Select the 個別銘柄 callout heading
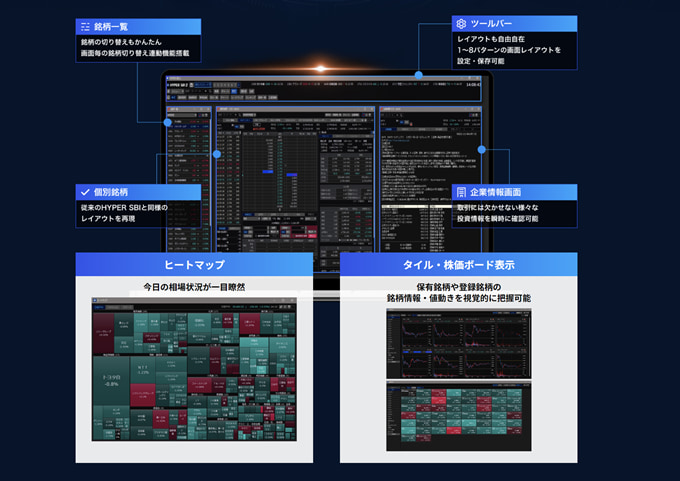 point(138,192)
